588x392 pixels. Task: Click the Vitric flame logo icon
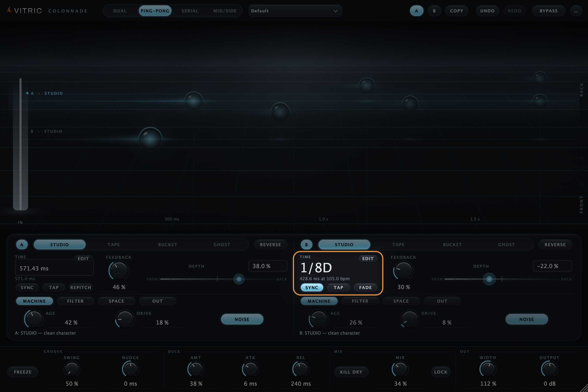point(9,10)
